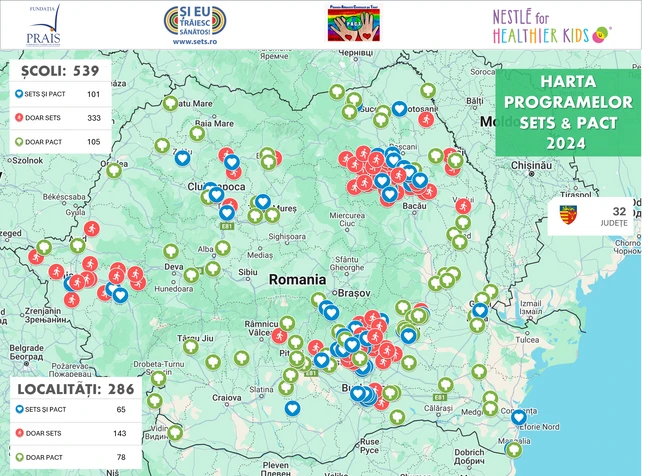Click the LOCALITĂȚI: 286 heading

point(76,389)
